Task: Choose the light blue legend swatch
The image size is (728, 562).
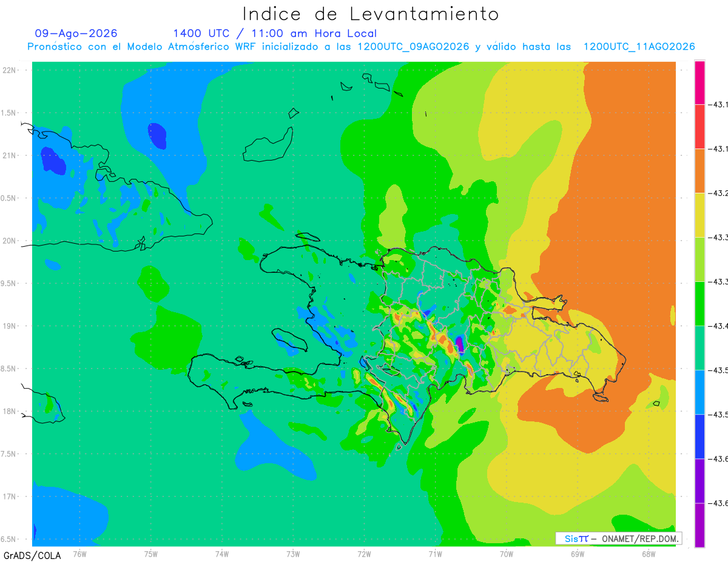Action: tap(699, 392)
